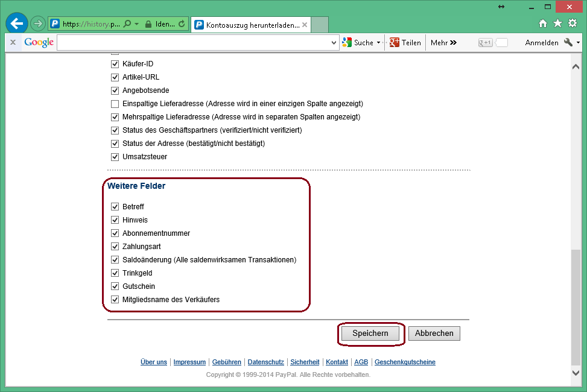Click the vertical scrollbar down arrow

tap(576, 373)
